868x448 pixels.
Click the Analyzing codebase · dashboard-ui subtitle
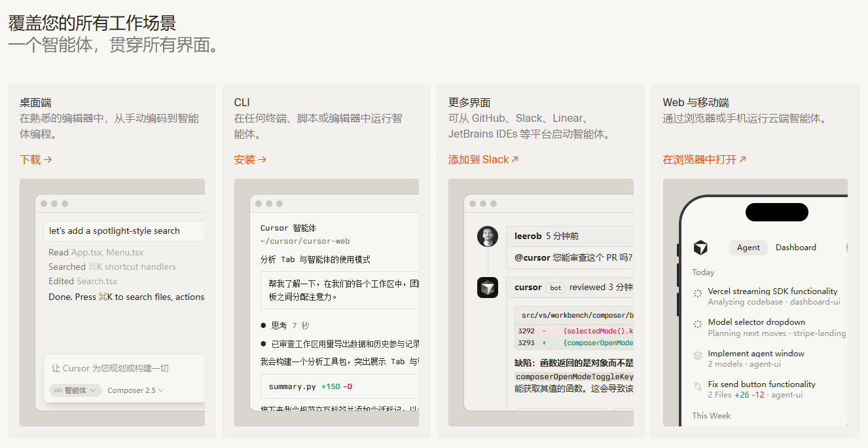point(774,302)
